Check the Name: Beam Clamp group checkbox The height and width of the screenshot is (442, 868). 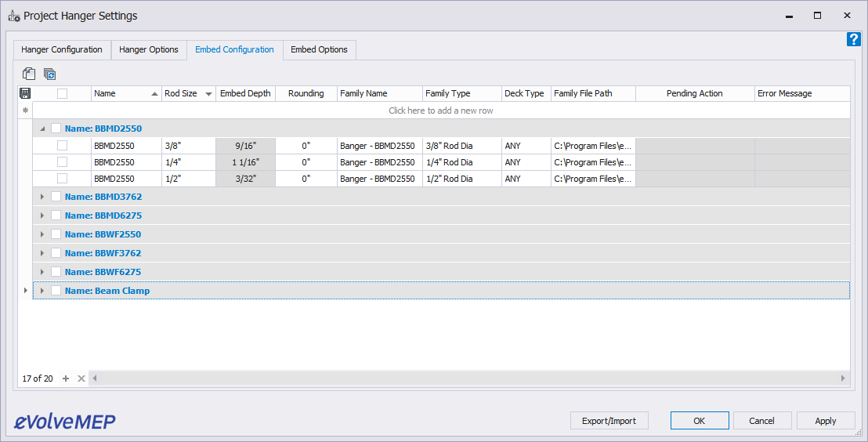pos(56,291)
